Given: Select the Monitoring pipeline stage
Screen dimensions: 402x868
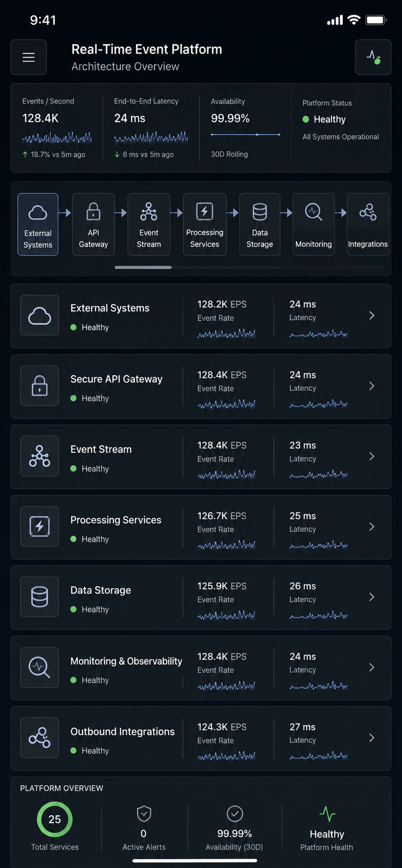Looking at the screenshot, I should click(314, 224).
